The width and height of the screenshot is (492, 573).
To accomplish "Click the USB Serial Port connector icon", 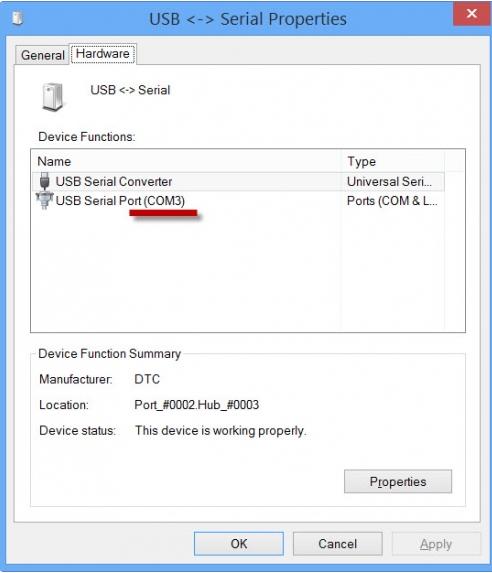I will (x=45, y=201).
